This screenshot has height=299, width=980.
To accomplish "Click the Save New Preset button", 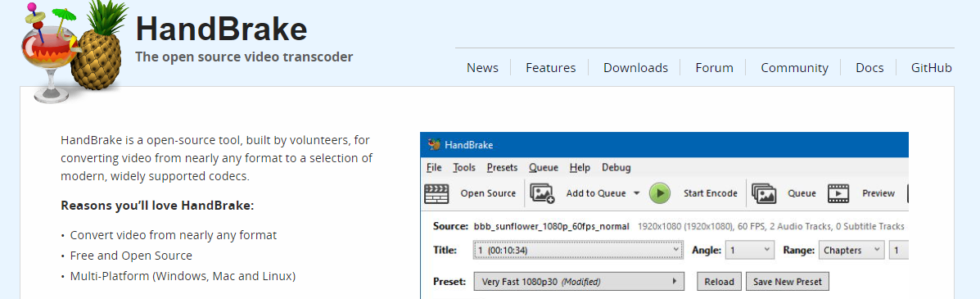I will tap(788, 282).
